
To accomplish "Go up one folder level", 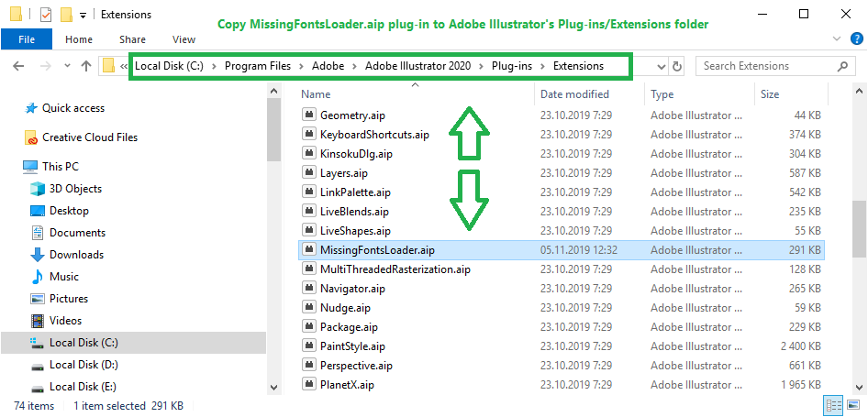I will [x=86, y=66].
